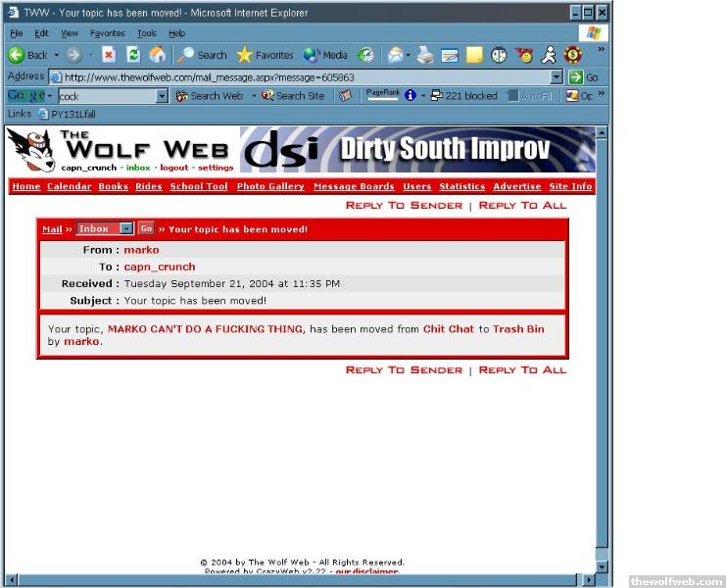
Task: Open the Favorites menu
Action: pos(108,33)
